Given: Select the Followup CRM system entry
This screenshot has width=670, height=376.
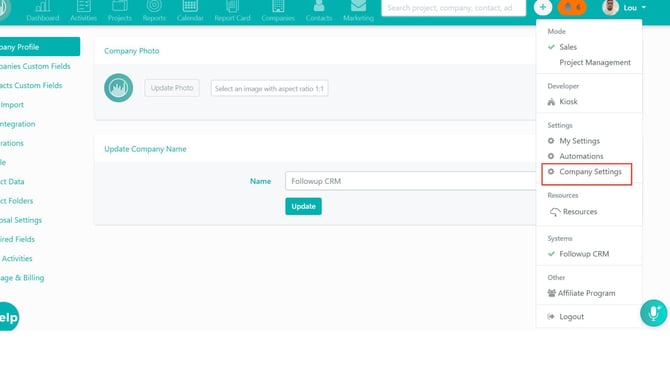Looking at the screenshot, I should (x=584, y=254).
